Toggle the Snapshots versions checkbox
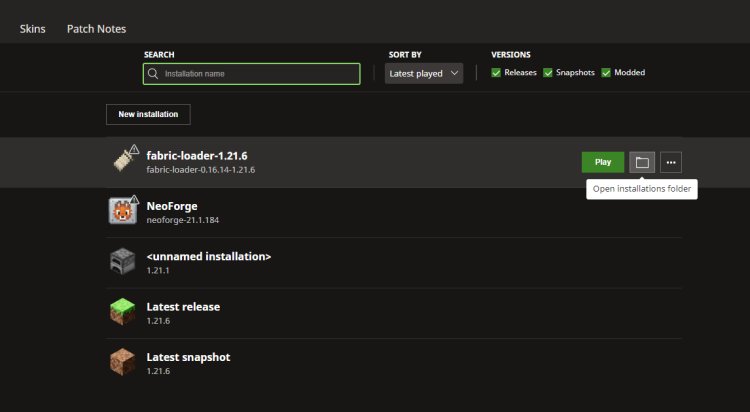 [x=548, y=73]
